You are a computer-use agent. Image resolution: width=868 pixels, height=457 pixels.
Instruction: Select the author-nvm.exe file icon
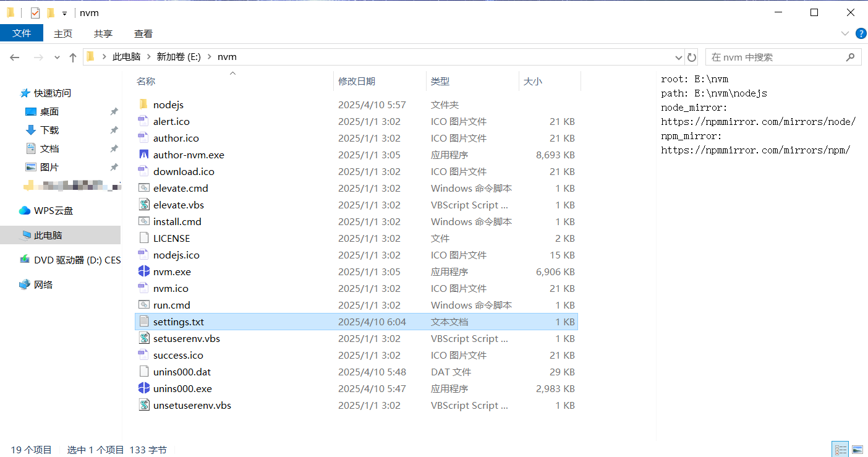click(143, 155)
